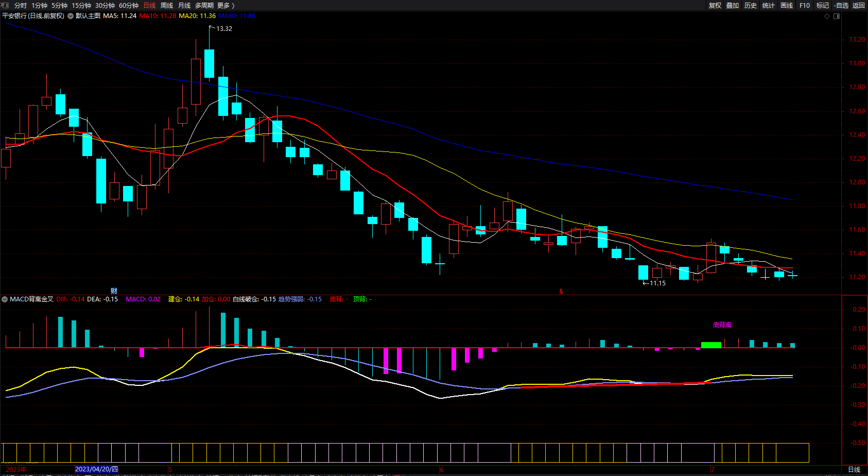Switch to 周线 weekly chart
Image resolution: width=868 pixels, height=476 pixels.
[167, 6]
